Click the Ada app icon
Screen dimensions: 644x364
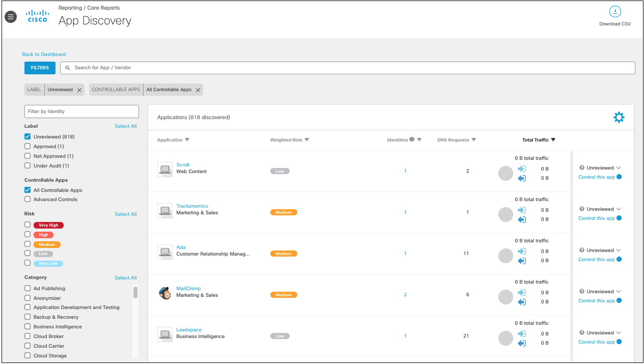click(x=165, y=252)
